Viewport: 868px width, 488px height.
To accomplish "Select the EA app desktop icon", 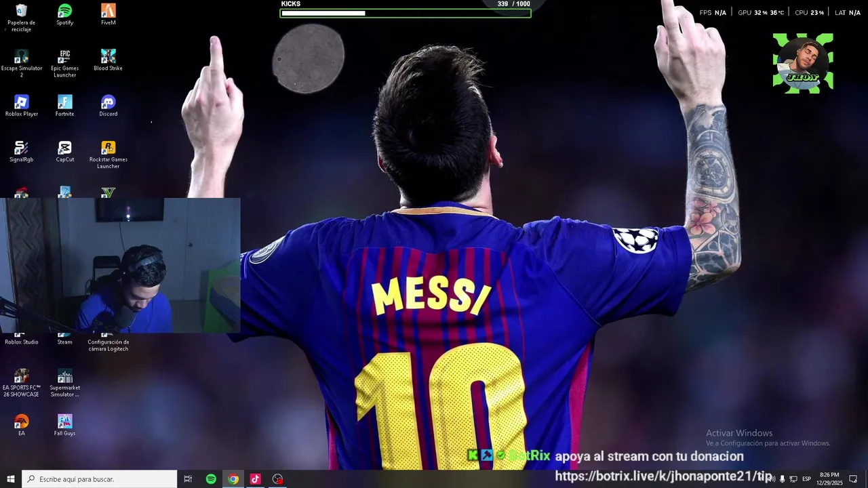I will [x=21, y=425].
